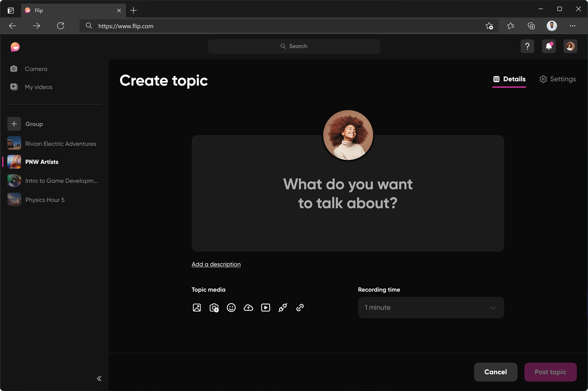Select the Details tab
This screenshot has width=588, height=391.
point(509,79)
